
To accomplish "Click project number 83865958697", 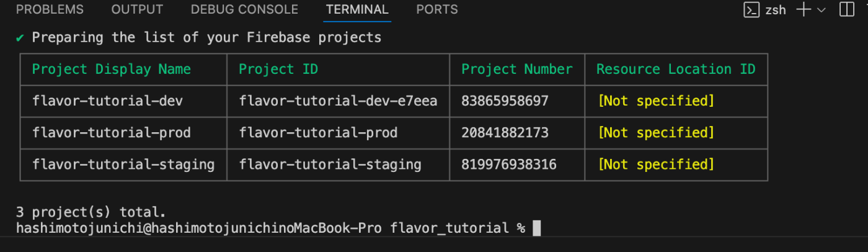I will 505,101.
